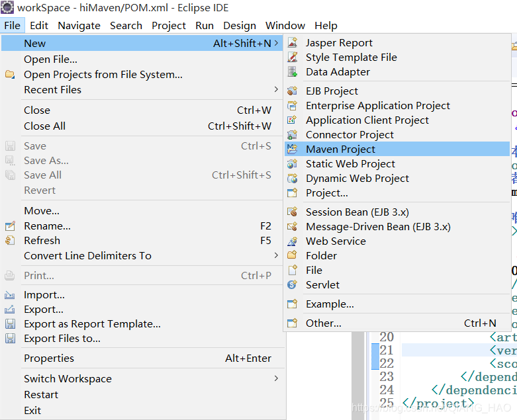517x420 pixels.
Task: Click the Application Client Project icon
Action: 293,120
